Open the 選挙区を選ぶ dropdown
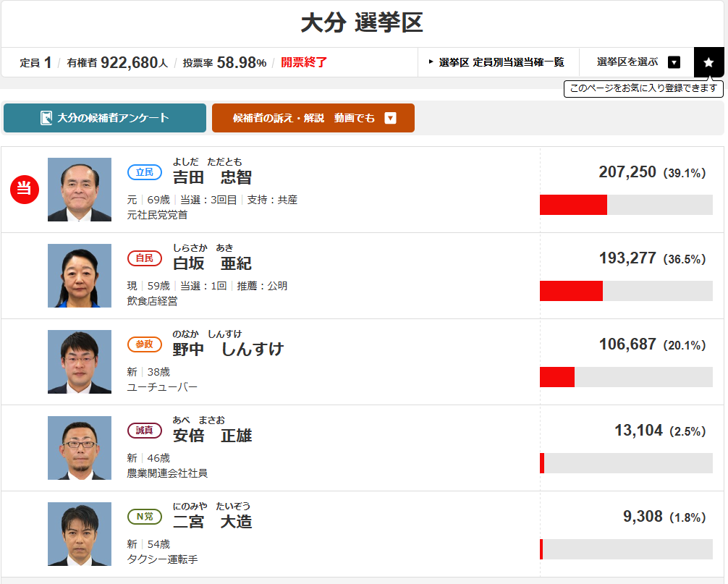 pos(637,62)
